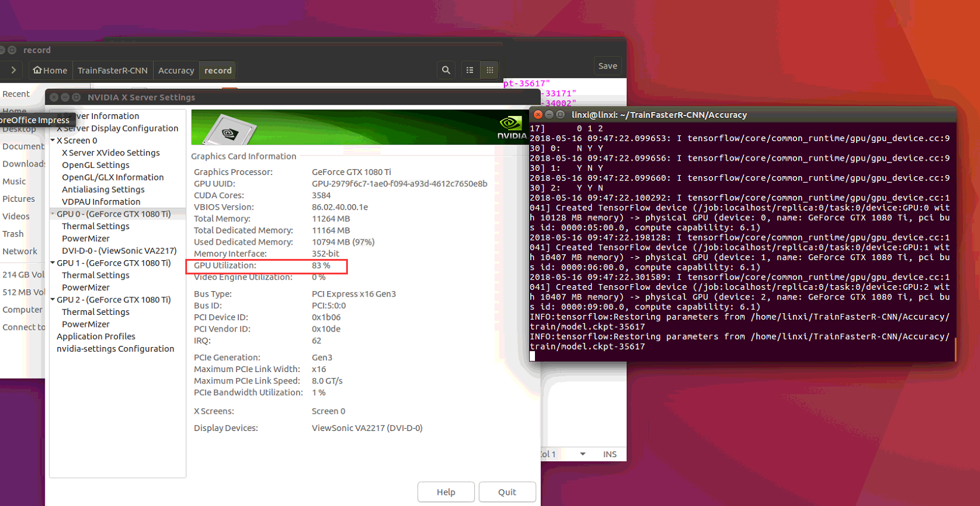Click the CUDA Cores value 3584
The width and height of the screenshot is (980, 506).
click(321, 195)
